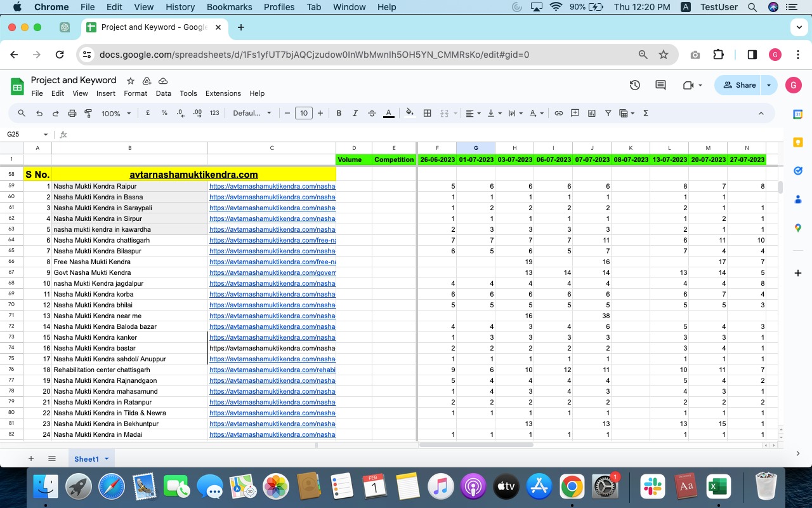Click the font size input field

click(x=304, y=113)
